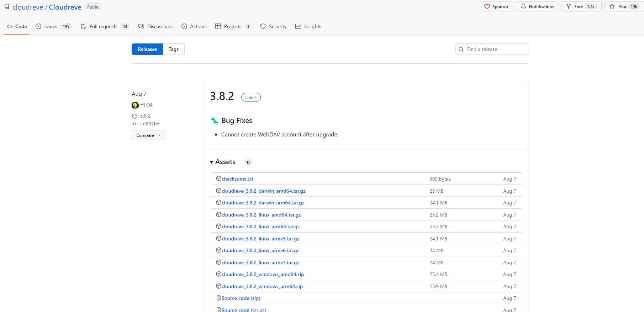This screenshot has width=644, height=312.
Task: Open the Projects tab
Action: click(233, 26)
